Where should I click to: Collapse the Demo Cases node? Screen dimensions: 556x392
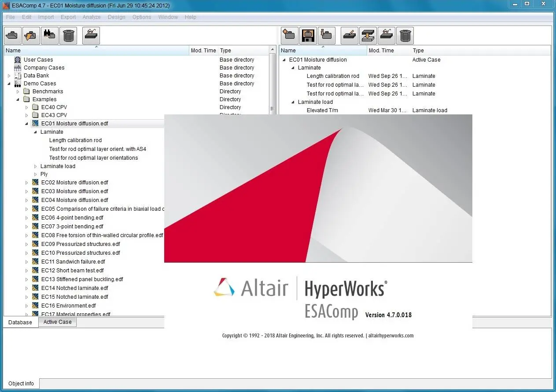click(9, 84)
